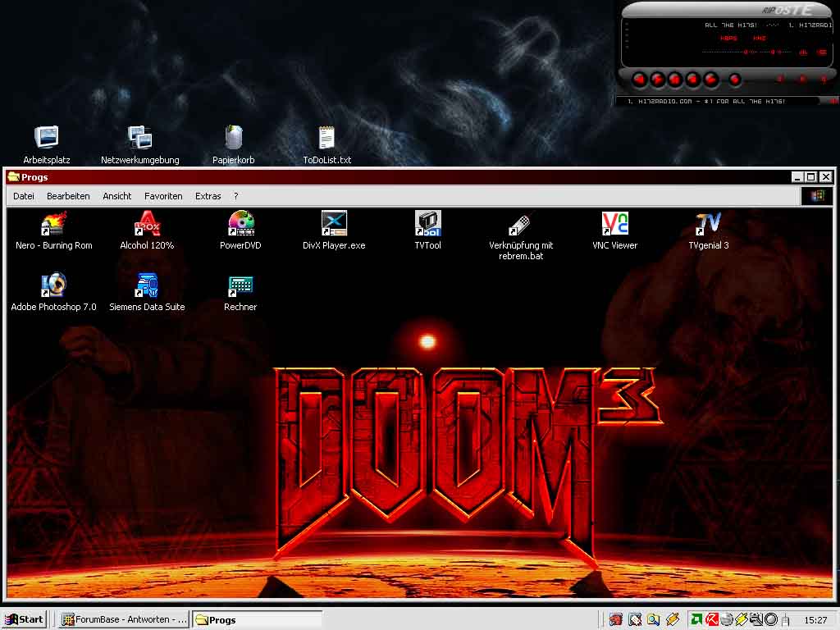Toggle the playlist button in player
Viewport: 840px width, 630px height.
(x=822, y=52)
